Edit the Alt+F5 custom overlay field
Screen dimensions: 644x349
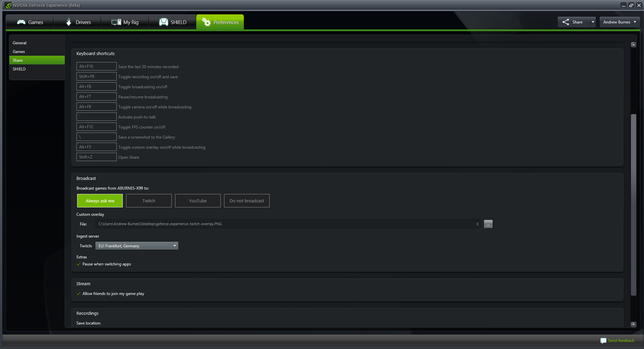point(97,147)
